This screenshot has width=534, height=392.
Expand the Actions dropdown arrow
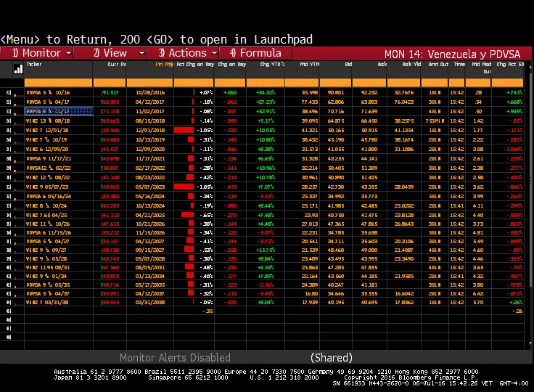[x=214, y=53]
